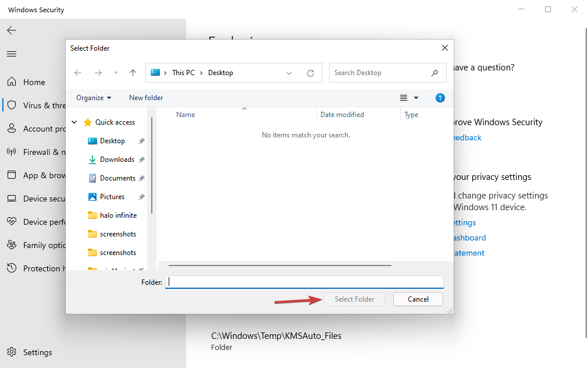Click the dialog Back navigation arrow
The height and width of the screenshot is (368, 588).
click(78, 73)
